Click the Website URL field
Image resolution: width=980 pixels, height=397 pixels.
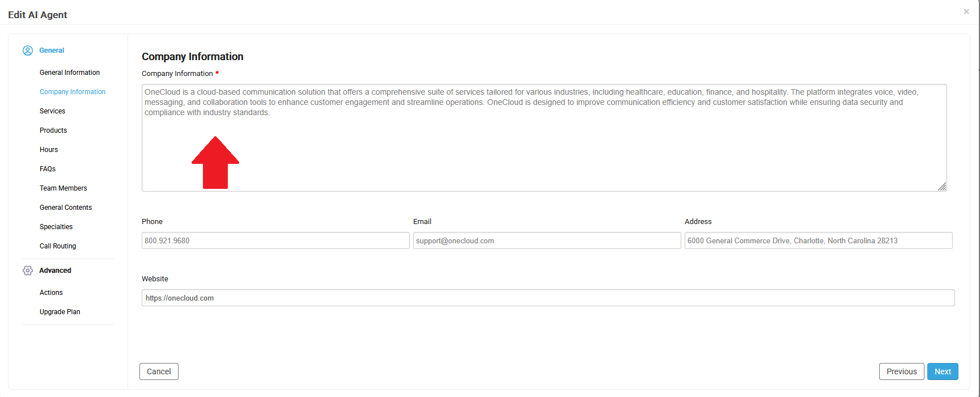point(548,298)
